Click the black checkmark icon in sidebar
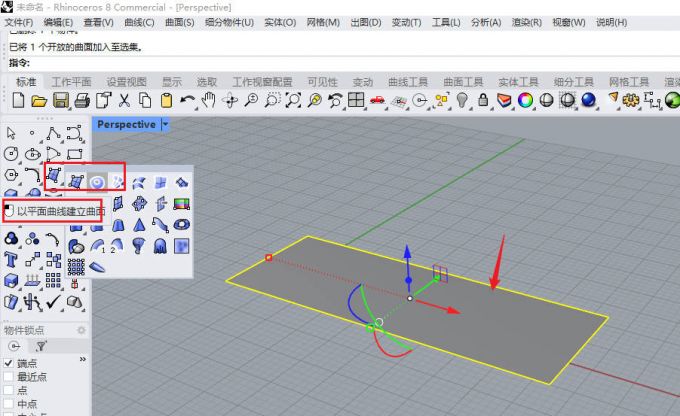 tap(53, 301)
